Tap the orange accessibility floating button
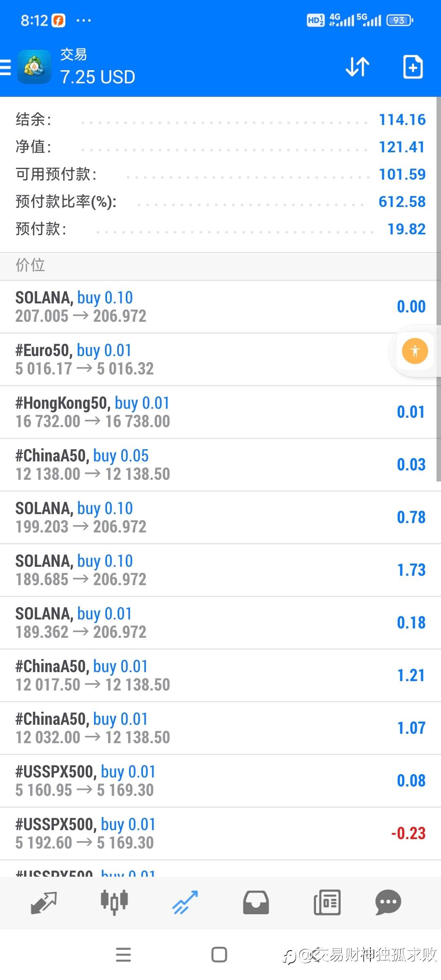 pos(415,351)
